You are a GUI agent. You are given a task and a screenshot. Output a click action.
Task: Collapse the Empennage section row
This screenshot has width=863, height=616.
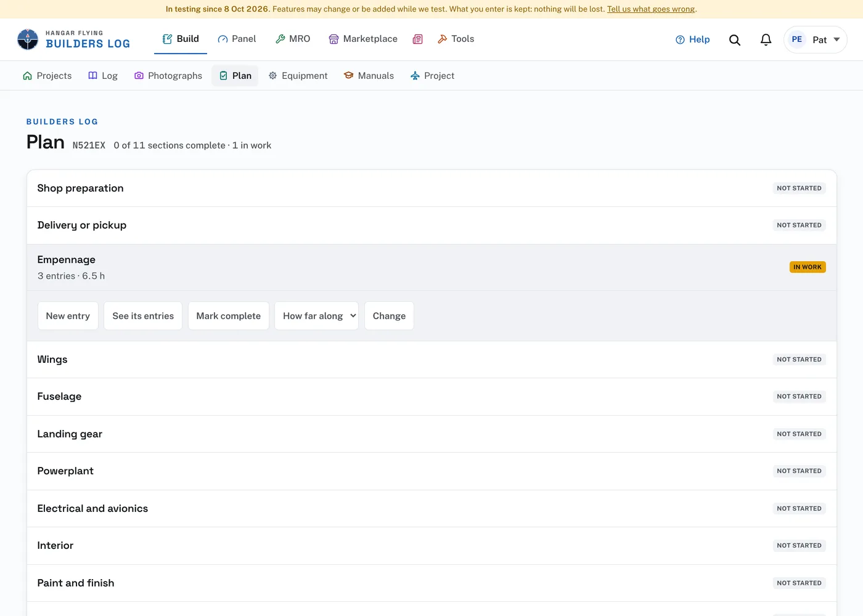coord(431,267)
